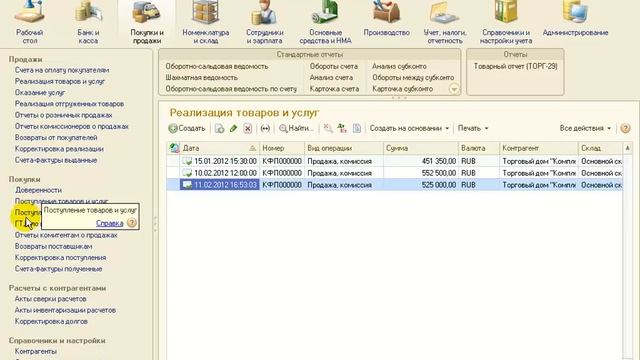Open Анализ субконто report
This screenshot has height=360, width=640.
tap(399, 66)
